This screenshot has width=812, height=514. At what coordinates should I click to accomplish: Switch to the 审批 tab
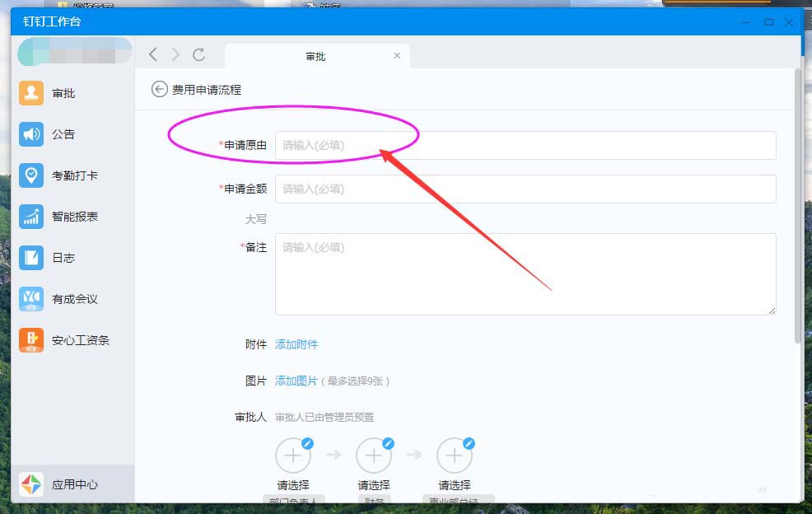pyautogui.click(x=315, y=56)
